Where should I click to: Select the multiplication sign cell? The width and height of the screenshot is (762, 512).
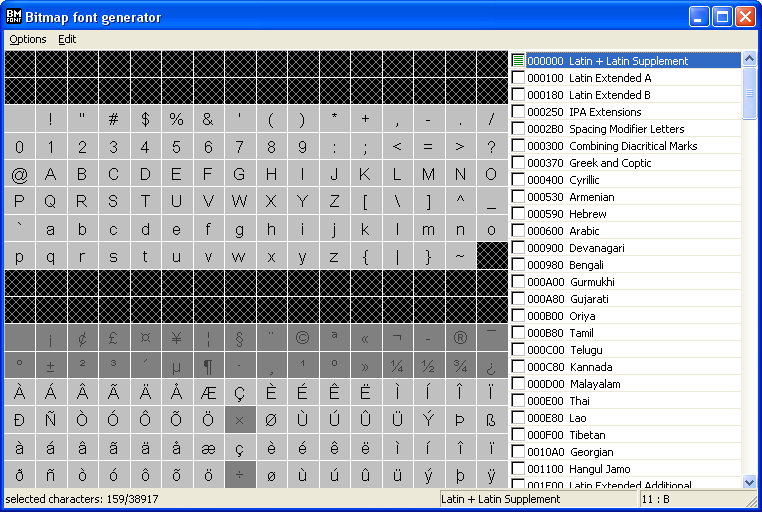[x=240, y=420]
